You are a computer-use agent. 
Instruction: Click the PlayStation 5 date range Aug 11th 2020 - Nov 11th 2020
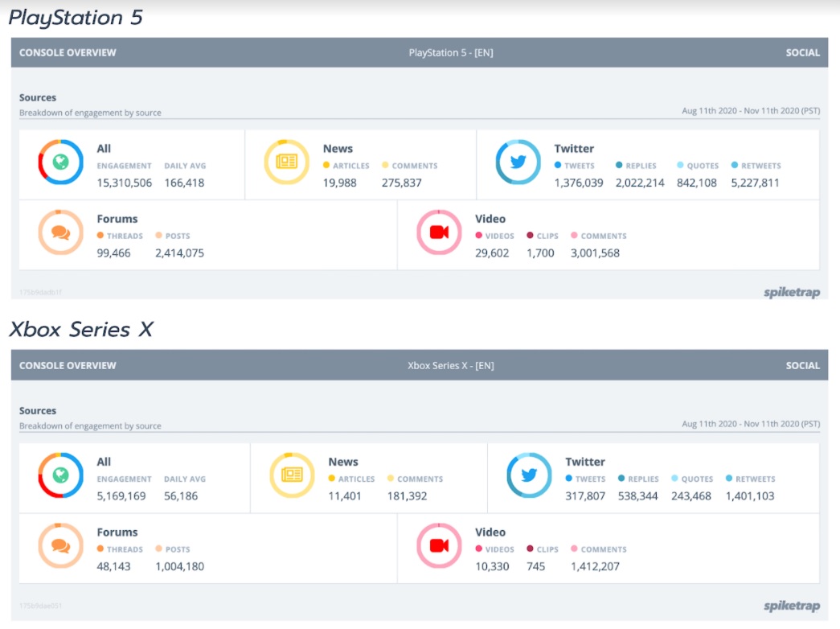751,111
